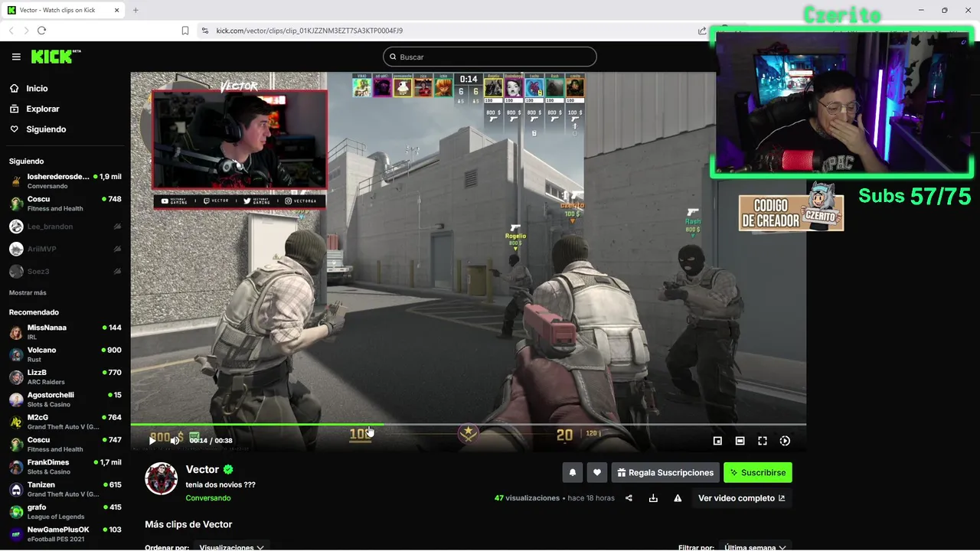Image resolution: width=980 pixels, height=551 pixels.
Task: Report the clip with warning icon
Action: point(678,498)
